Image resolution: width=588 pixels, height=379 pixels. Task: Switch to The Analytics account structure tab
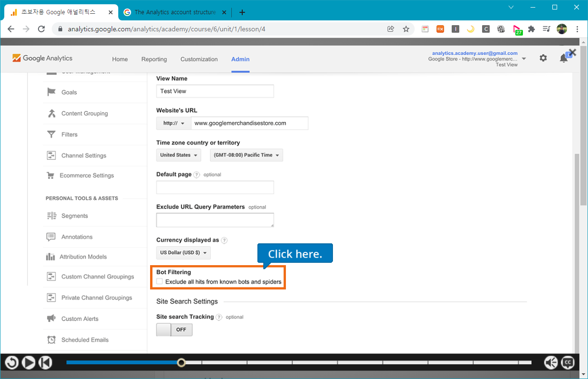tap(175, 12)
